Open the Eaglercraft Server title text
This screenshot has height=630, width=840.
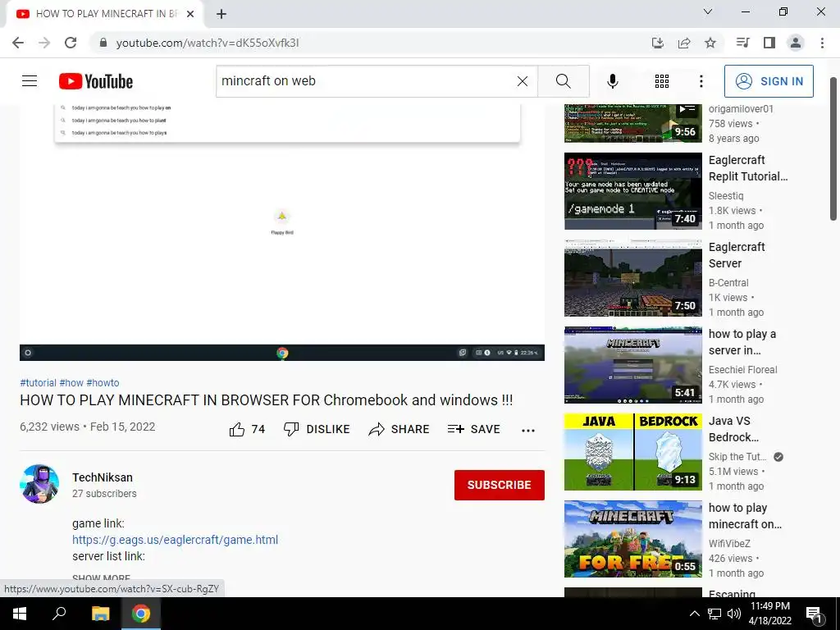pos(737,255)
